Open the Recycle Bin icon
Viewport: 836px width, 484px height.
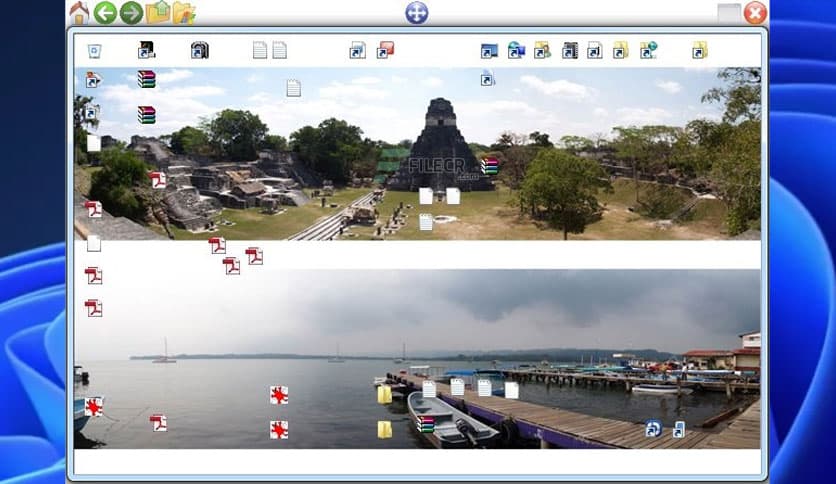(x=94, y=51)
